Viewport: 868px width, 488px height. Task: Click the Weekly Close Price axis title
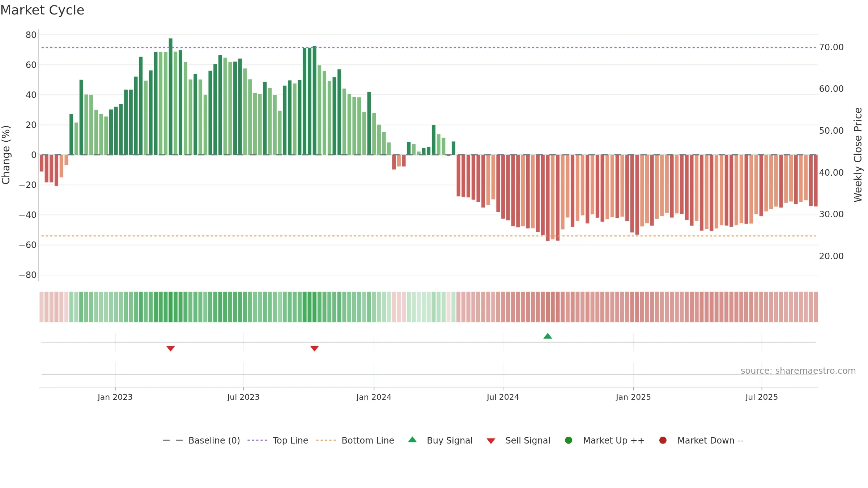tap(858, 155)
